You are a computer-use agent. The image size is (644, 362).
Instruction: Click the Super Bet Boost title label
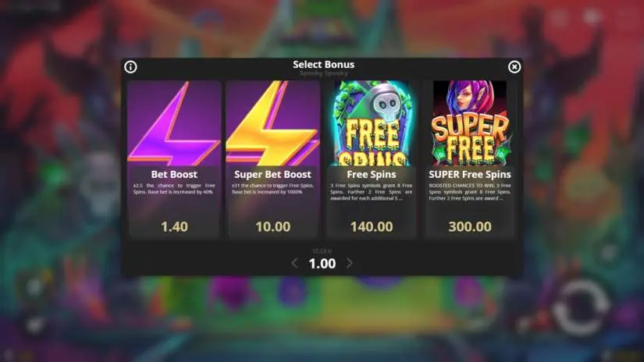pos(272,175)
